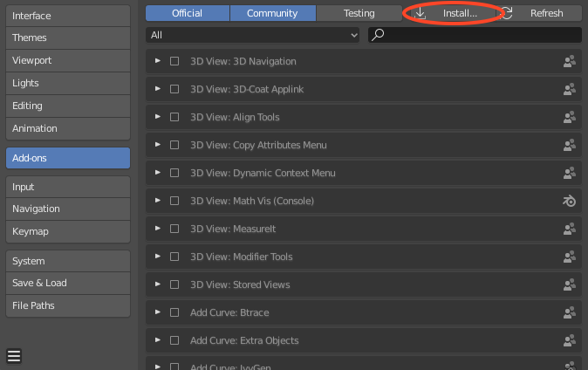This screenshot has width=588, height=370.
Task: Click the add-on search field
Action: coord(475,35)
